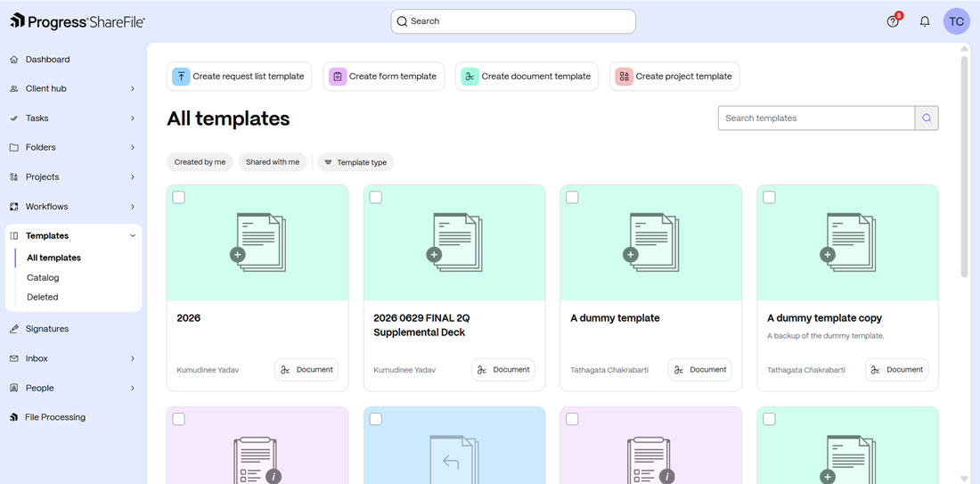Select the '2026 0629 FINAL 2Q Supplemental Deck' checkbox
The image size is (980, 484).
click(x=376, y=198)
